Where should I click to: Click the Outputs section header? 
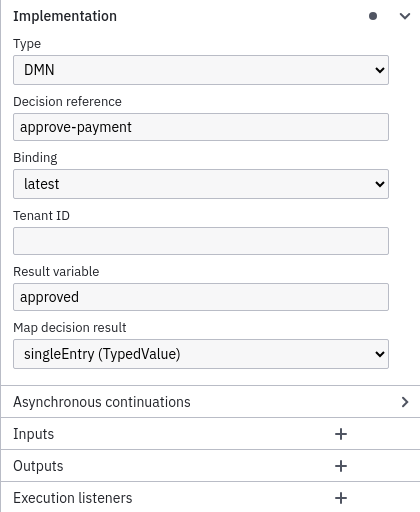[38, 466]
